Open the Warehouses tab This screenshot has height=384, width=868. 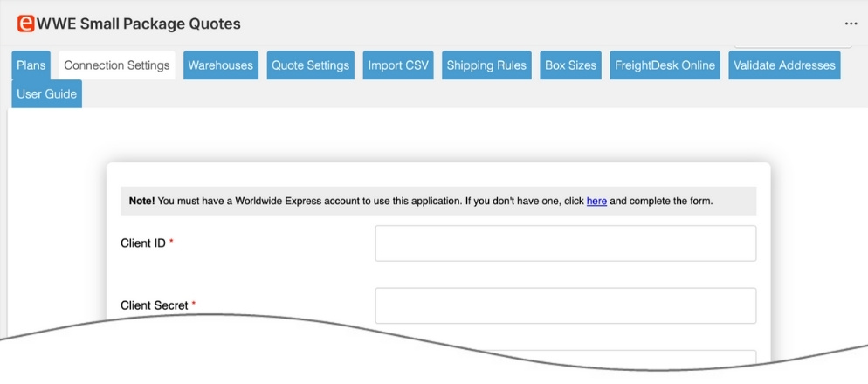[x=220, y=65]
